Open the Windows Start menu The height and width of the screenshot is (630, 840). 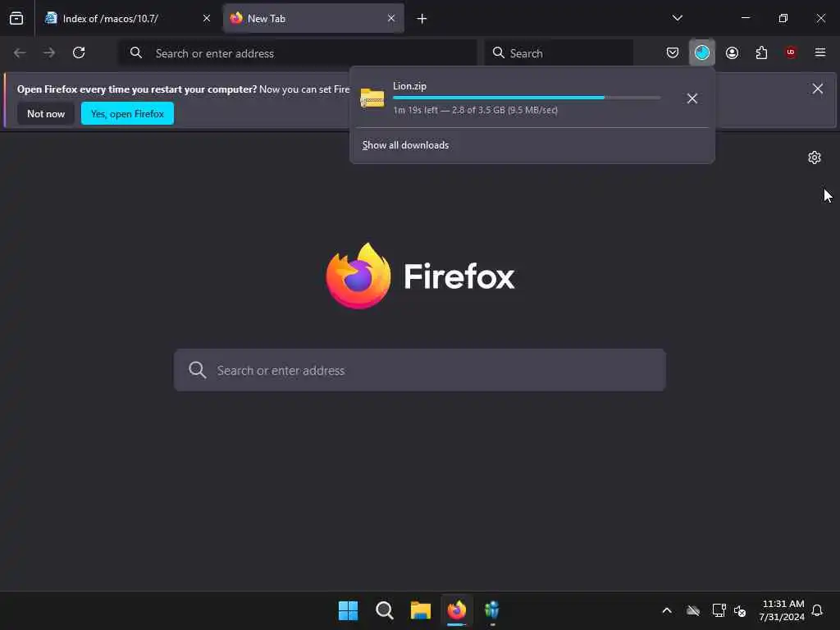tap(348, 610)
